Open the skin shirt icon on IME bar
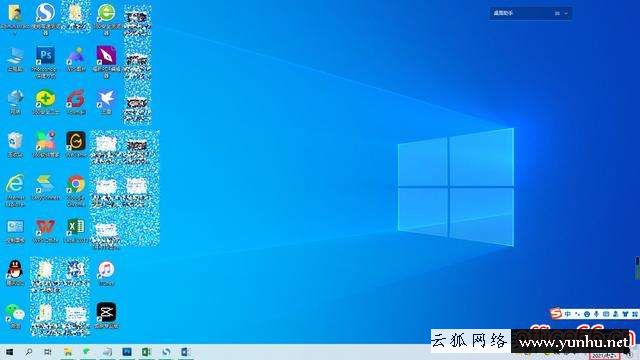This screenshot has height=360, width=640. (625, 314)
